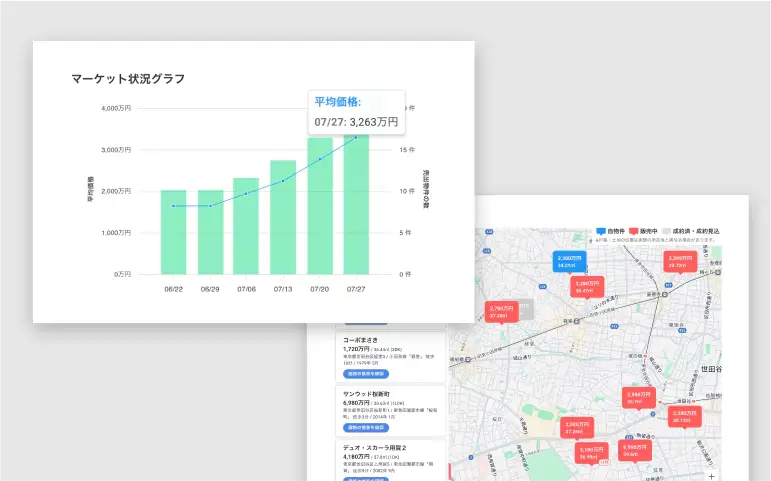The height and width of the screenshot is (481, 771).
Task: Zoom in with the map plus button
Action: coord(711,475)
